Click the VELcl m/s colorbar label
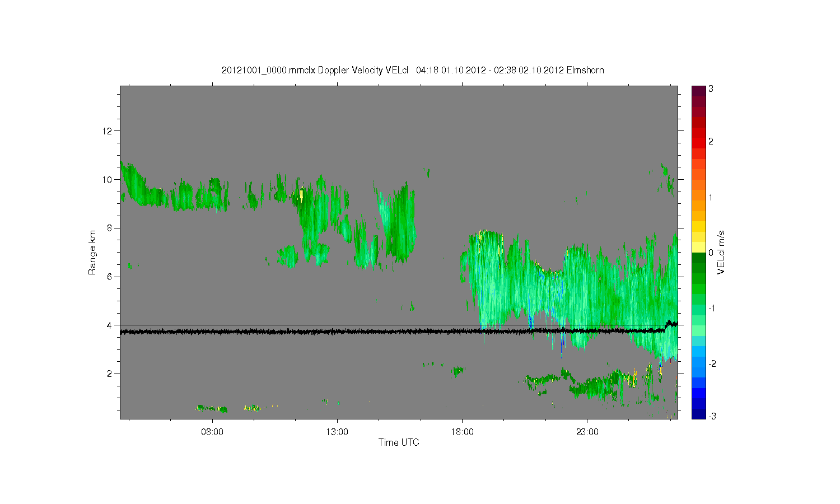Viewport: 840px width, 504px height. (x=721, y=252)
